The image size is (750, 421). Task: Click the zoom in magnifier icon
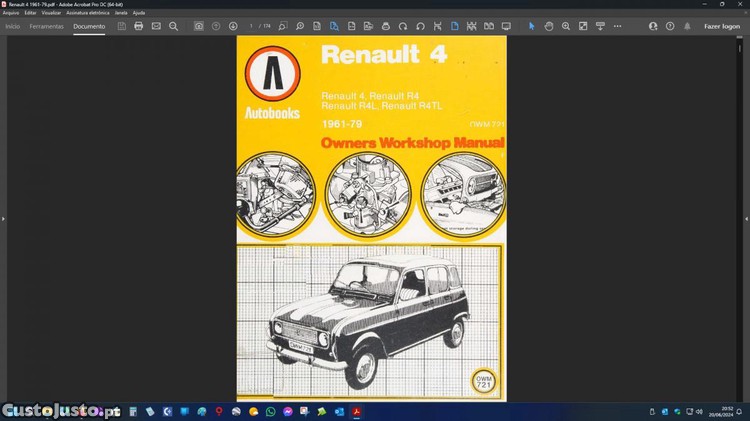[x=566, y=26]
